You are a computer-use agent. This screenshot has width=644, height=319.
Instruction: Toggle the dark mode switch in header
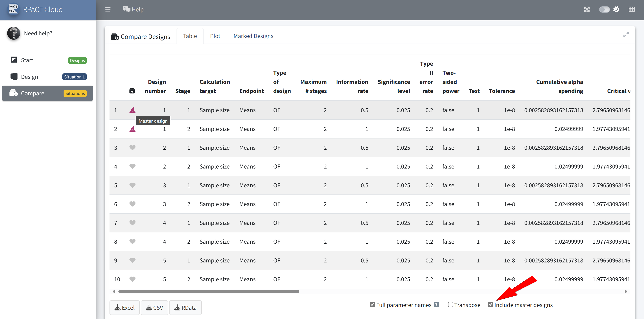[x=604, y=9]
